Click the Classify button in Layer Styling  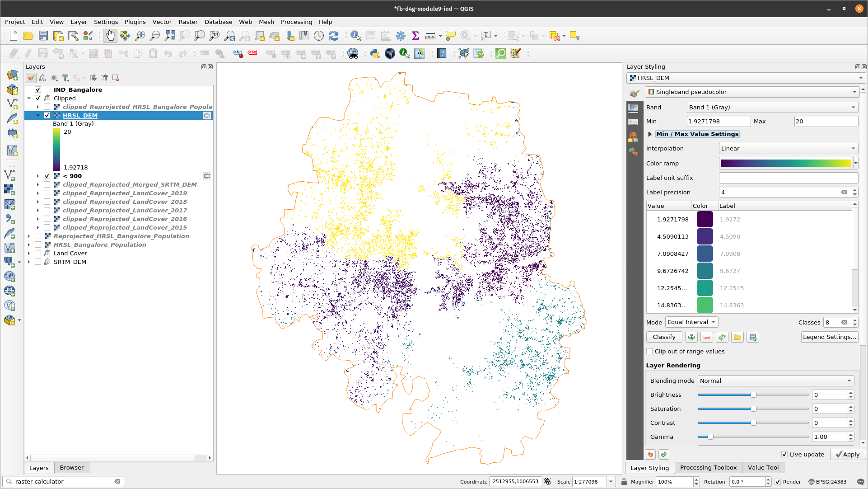[664, 336]
